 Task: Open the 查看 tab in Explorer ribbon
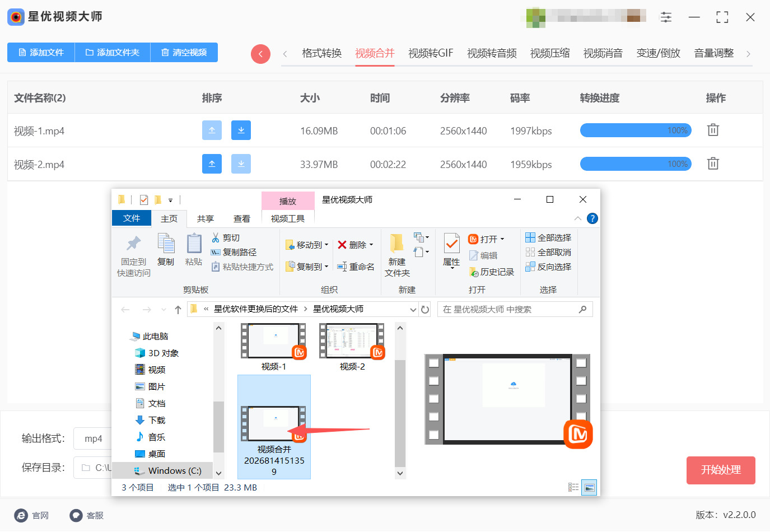[242, 219]
